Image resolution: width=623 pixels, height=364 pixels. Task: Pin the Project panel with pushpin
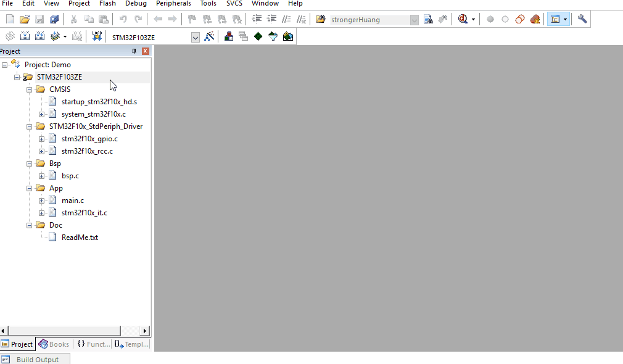[x=134, y=51]
